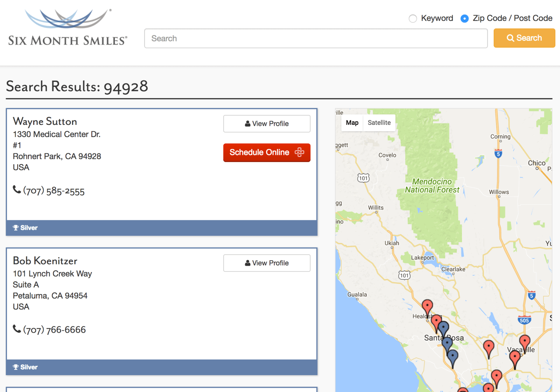Screen dimensions: 560x392
Task: Click the address 101 Lynch Creek Way
Action: (x=52, y=274)
